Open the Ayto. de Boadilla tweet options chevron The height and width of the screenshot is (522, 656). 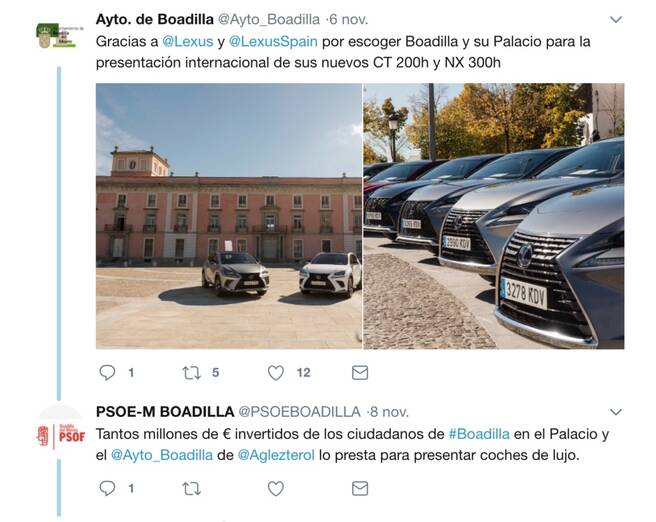616,19
